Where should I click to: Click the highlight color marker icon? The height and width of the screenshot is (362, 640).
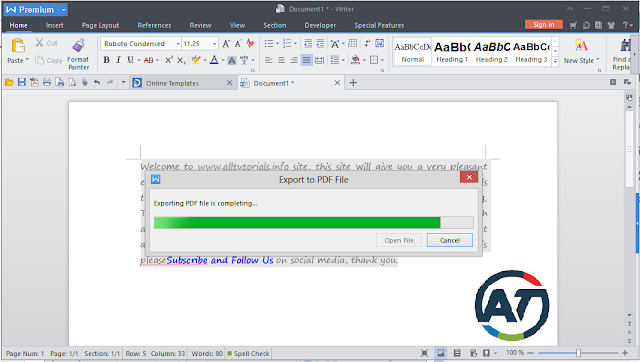click(x=196, y=60)
